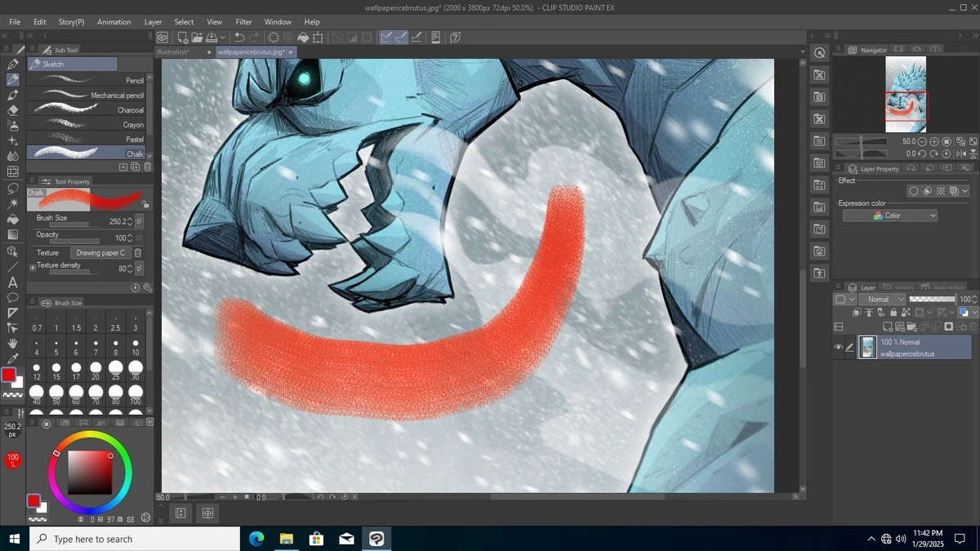Open the Expression color dropdown
Viewport: 980px width, 551px height.
click(890, 216)
